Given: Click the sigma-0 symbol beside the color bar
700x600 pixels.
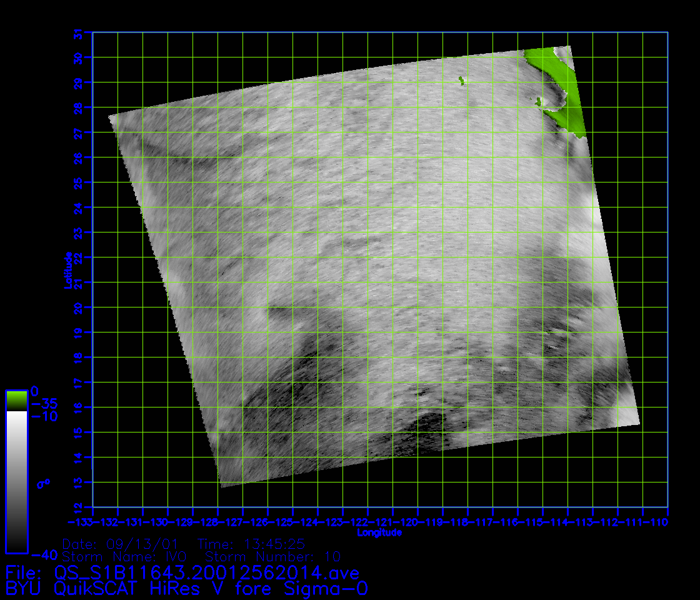Looking at the screenshot, I should point(42,483).
